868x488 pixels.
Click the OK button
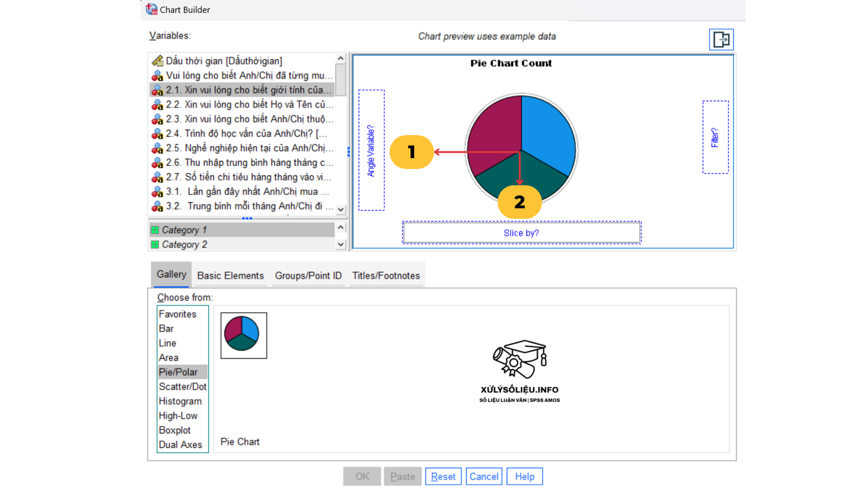(362, 476)
